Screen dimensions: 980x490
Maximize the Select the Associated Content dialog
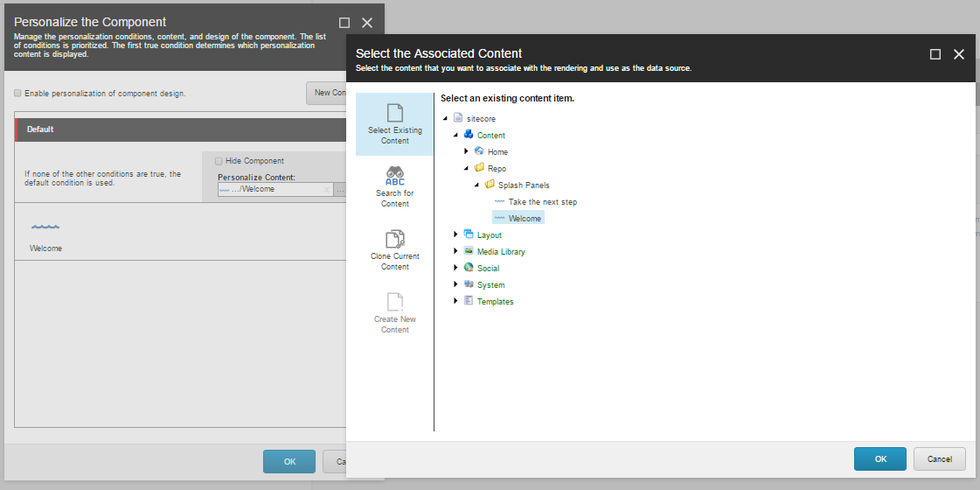click(x=935, y=54)
